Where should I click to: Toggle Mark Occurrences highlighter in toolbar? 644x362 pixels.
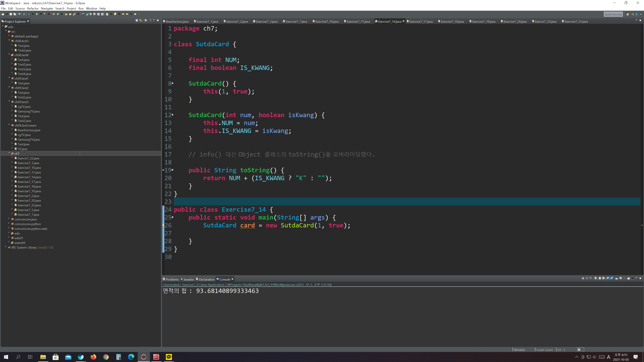tap(87, 14)
